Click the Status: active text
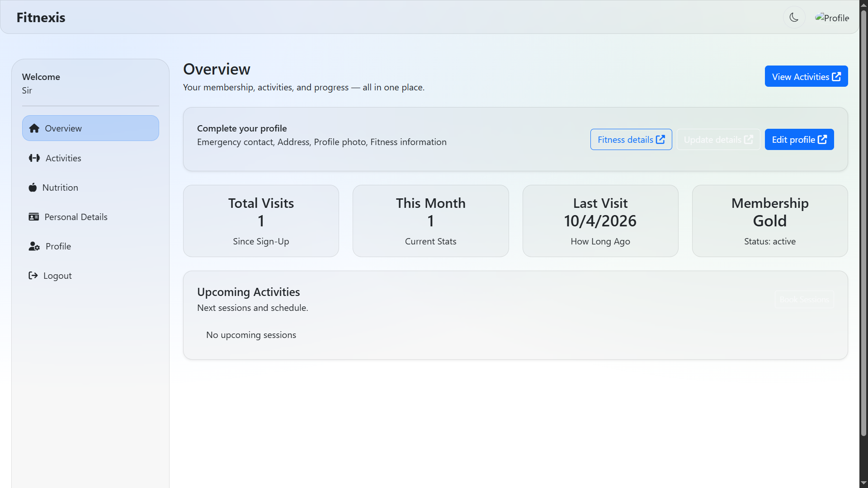Screen dimensions: 868x488 pos(770,241)
